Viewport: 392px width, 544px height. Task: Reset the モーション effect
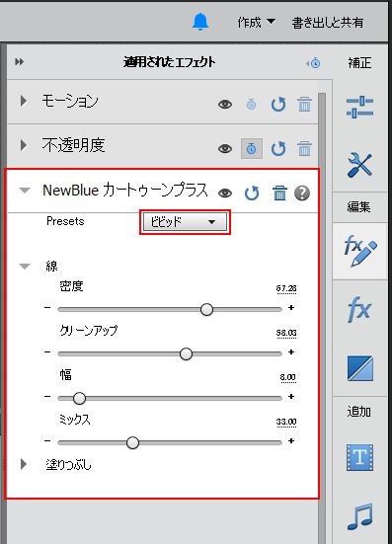[x=278, y=104]
